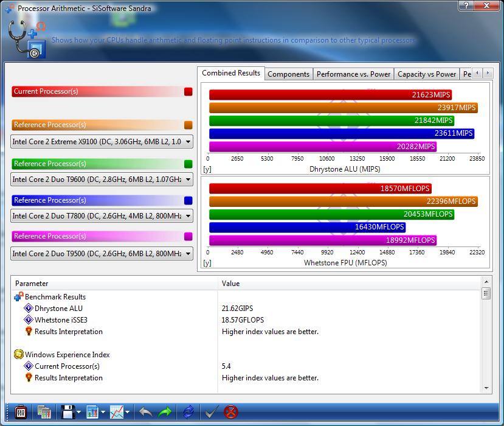Click the Parameter column header

114,284
